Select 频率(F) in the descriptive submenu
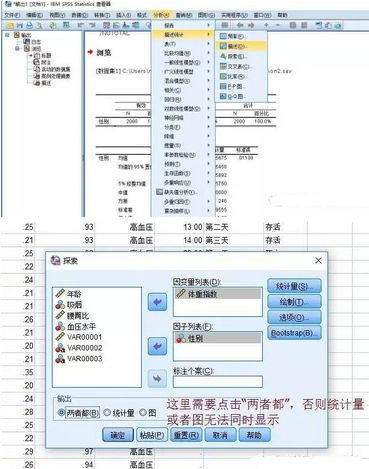369x469 pixels. pyautogui.click(x=241, y=36)
